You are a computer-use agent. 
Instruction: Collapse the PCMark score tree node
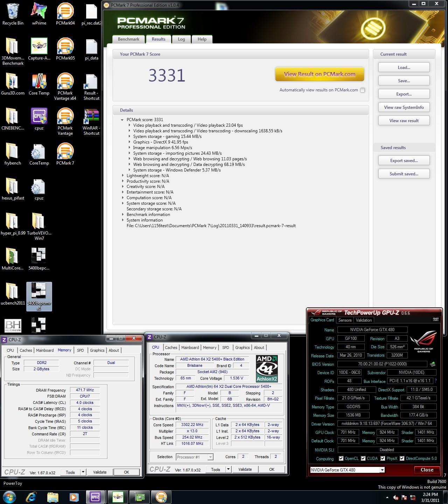click(x=122, y=120)
